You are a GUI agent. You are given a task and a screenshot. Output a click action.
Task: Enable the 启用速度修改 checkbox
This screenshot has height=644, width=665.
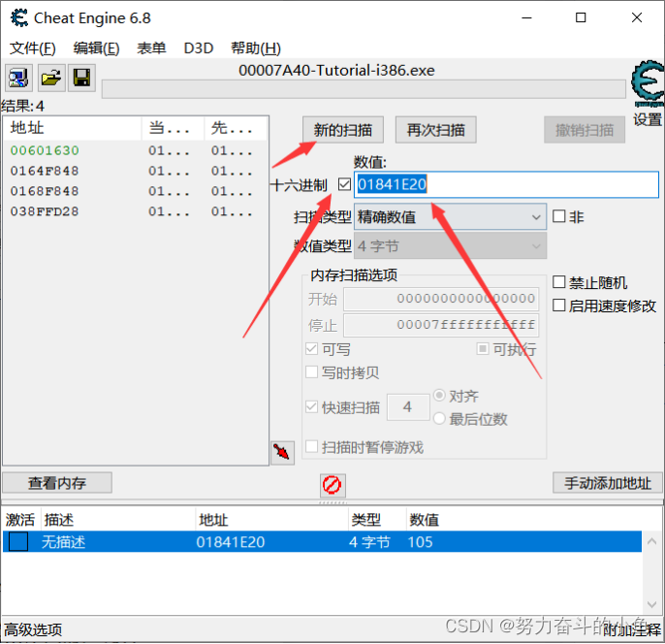pyautogui.click(x=559, y=306)
